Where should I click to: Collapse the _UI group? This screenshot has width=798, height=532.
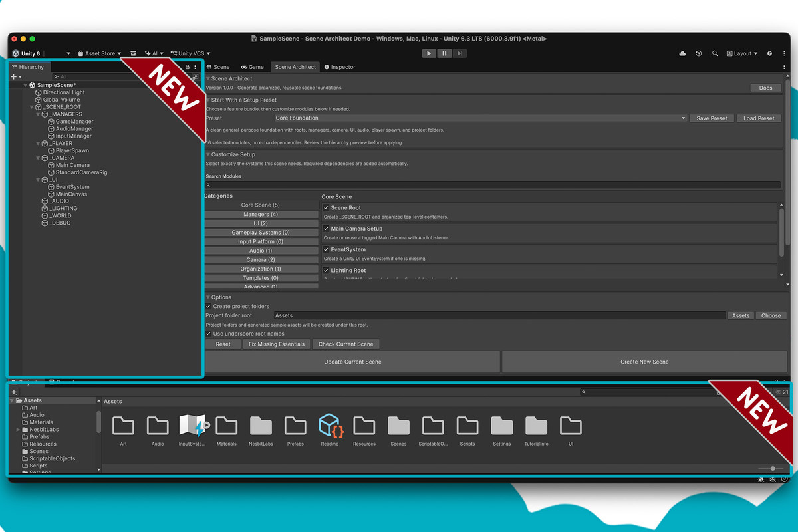pos(37,180)
